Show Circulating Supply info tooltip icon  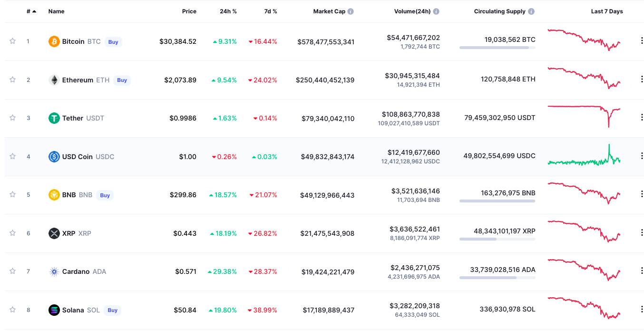(531, 11)
